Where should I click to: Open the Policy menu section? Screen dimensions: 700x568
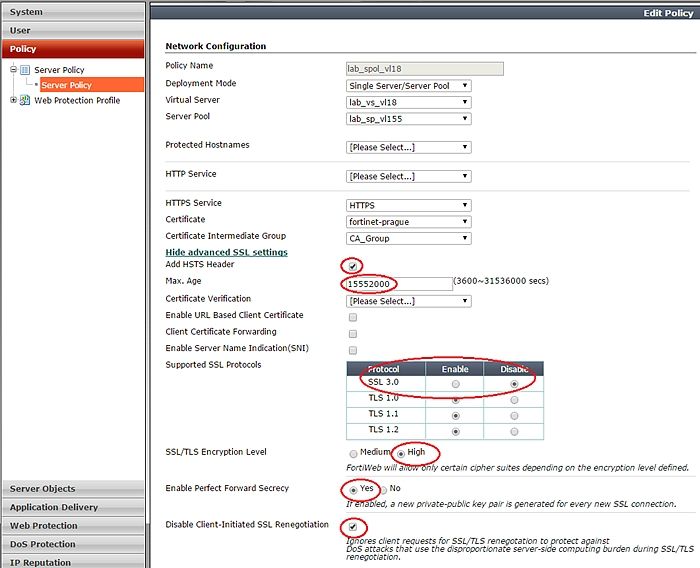click(73, 49)
